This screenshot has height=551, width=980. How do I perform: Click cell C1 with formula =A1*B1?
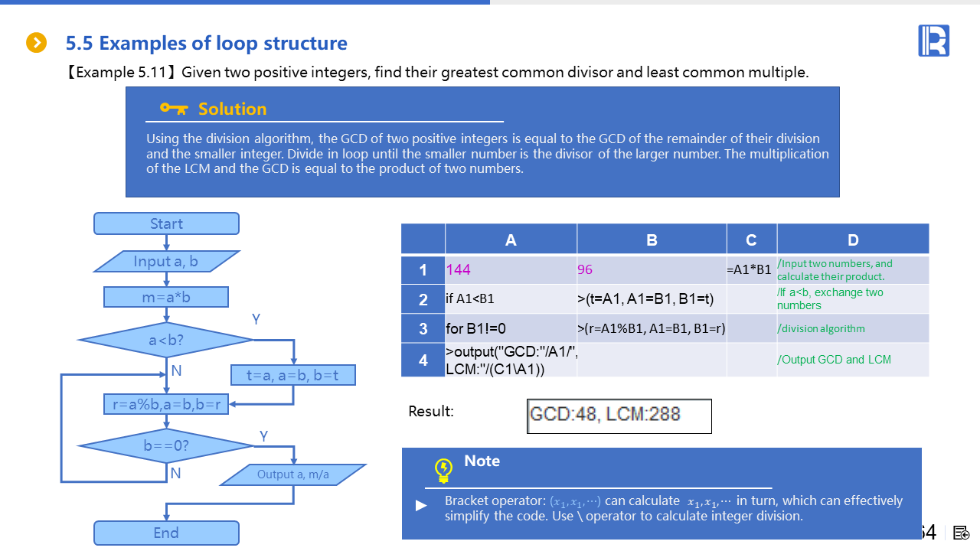tap(750, 269)
